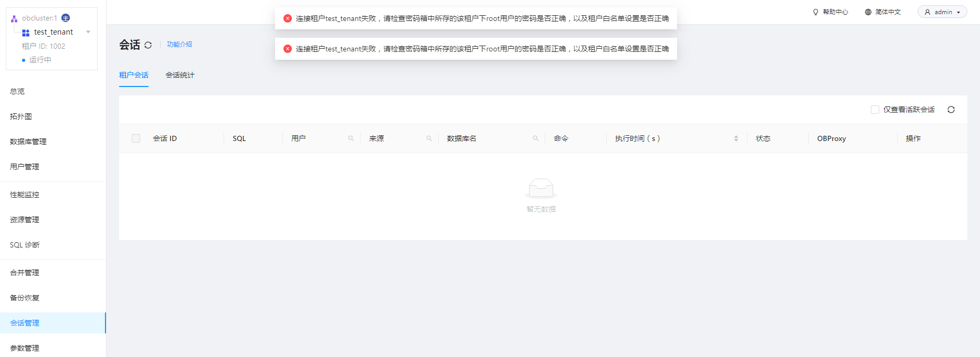Click the 会话 ID column header
Image resolution: width=980 pixels, height=357 pixels.
[165, 138]
